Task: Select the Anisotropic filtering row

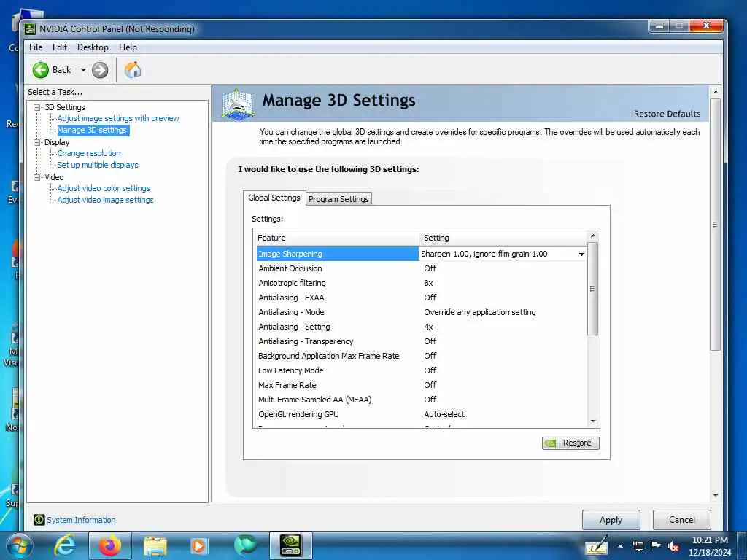Action: point(421,284)
